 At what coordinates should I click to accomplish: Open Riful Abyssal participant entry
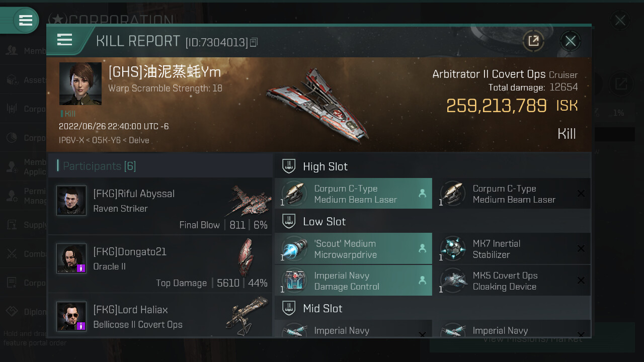tap(160, 206)
